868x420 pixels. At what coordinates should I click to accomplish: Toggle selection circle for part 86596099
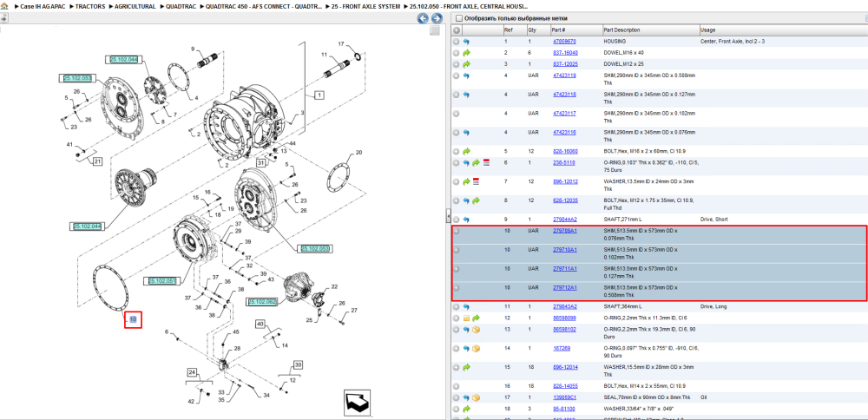click(457, 318)
